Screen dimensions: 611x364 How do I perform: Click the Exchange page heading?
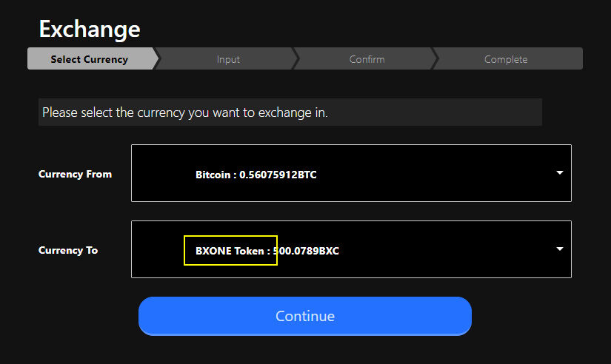(x=90, y=30)
